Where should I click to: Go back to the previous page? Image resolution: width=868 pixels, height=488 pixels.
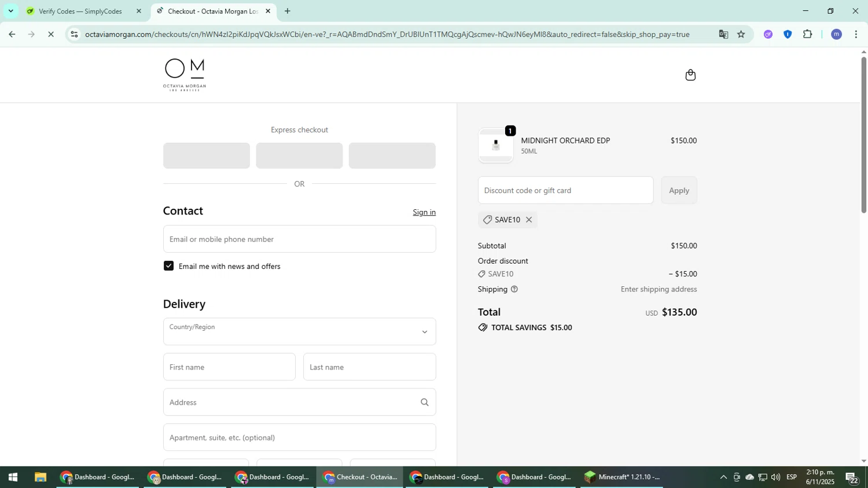click(x=12, y=34)
